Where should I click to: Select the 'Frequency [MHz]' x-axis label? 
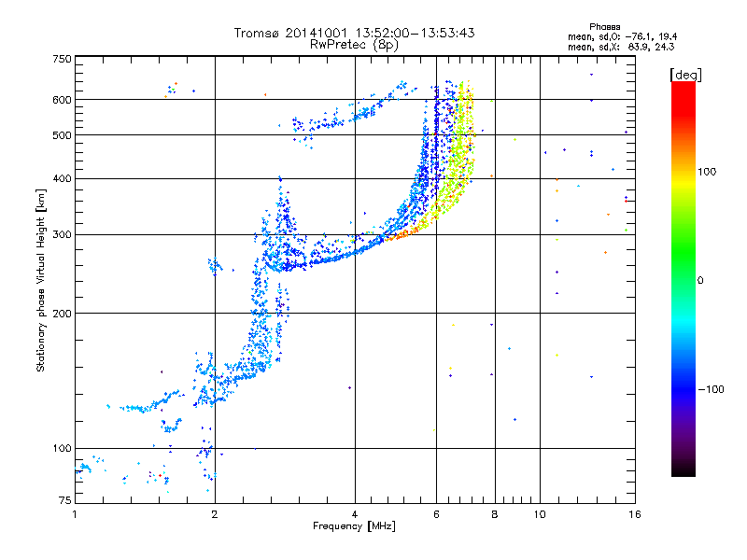pos(354,526)
